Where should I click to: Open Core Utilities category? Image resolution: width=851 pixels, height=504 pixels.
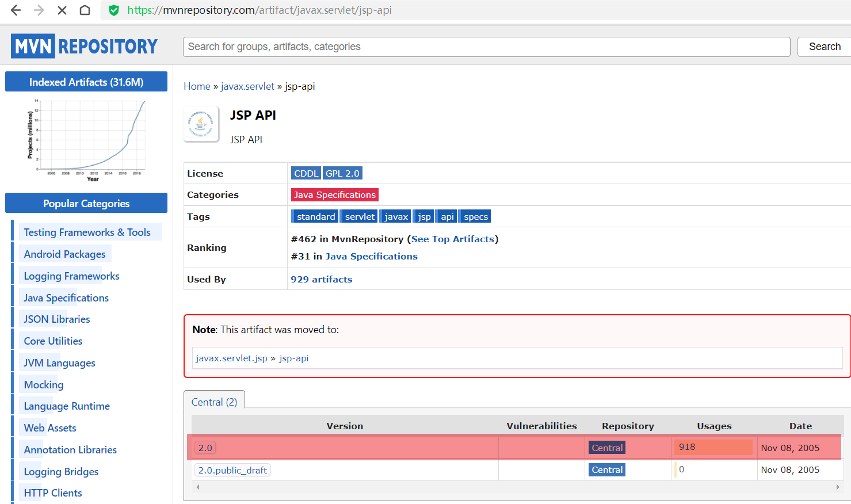[x=53, y=341]
